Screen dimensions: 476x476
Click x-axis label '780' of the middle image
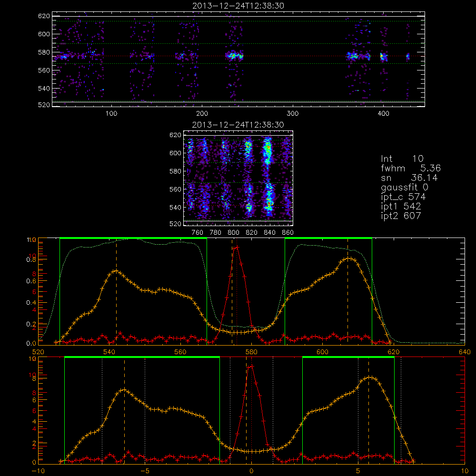point(216,233)
